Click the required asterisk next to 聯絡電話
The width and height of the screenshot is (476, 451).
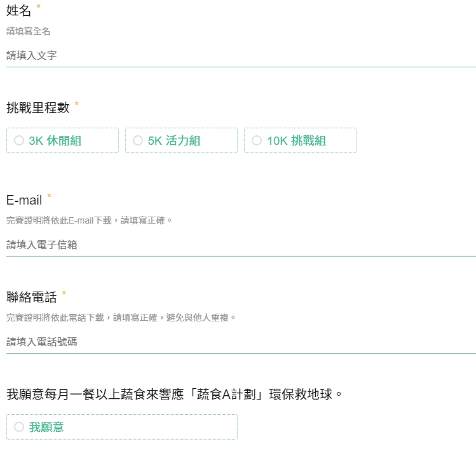[64, 293]
